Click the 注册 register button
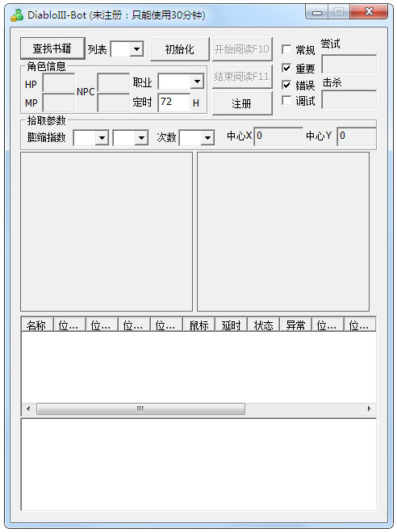The height and width of the screenshot is (532, 397). (x=242, y=103)
